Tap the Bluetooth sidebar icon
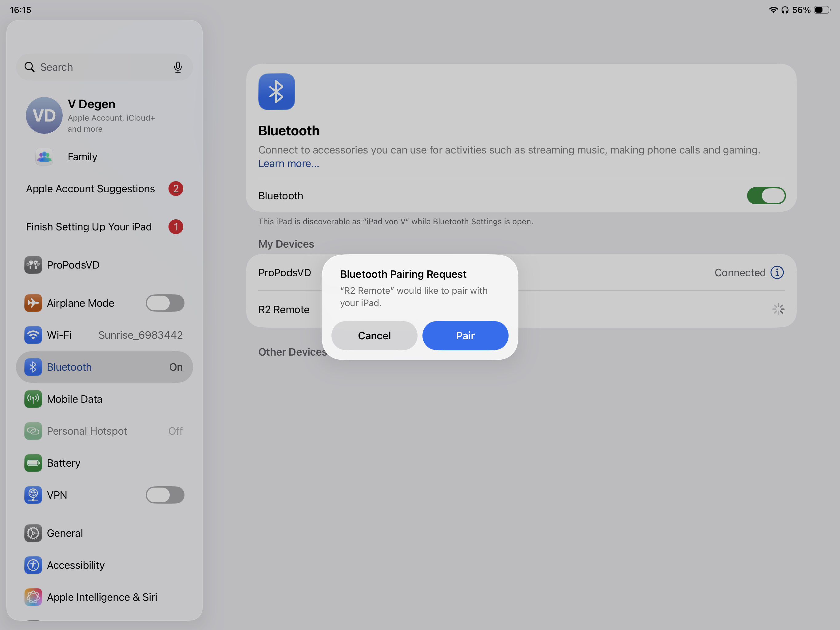The height and width of the screenshot is (630, 840). pos(33,367)
